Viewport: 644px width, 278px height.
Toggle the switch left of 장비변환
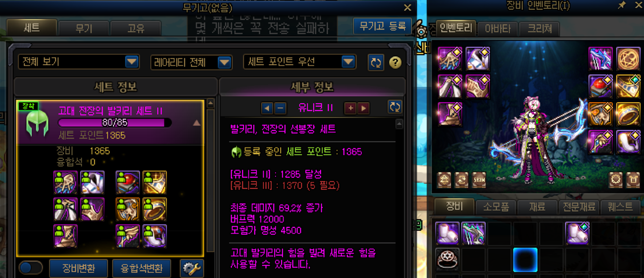[31, 268]
